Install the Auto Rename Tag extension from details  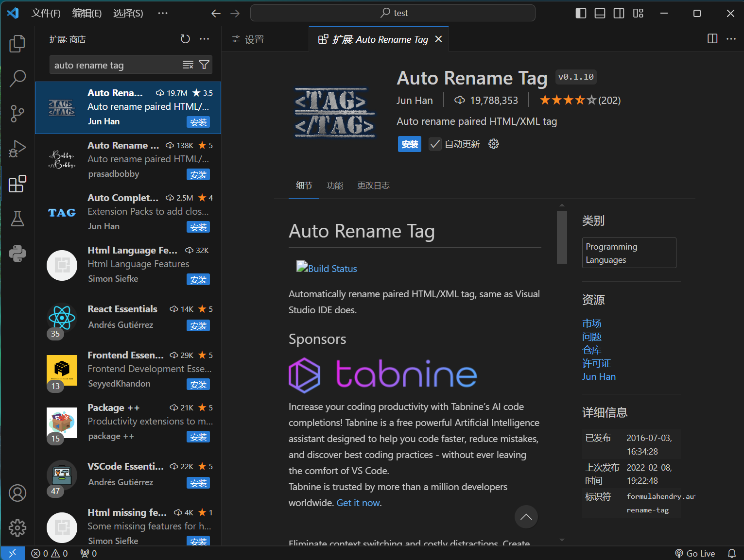click(410, 144)
